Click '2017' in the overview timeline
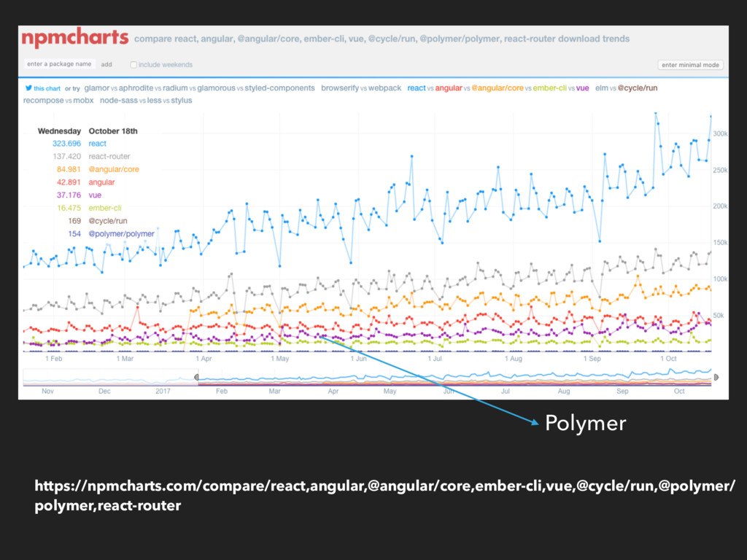Viewport: 747px width, 560px height. (163, 391)
